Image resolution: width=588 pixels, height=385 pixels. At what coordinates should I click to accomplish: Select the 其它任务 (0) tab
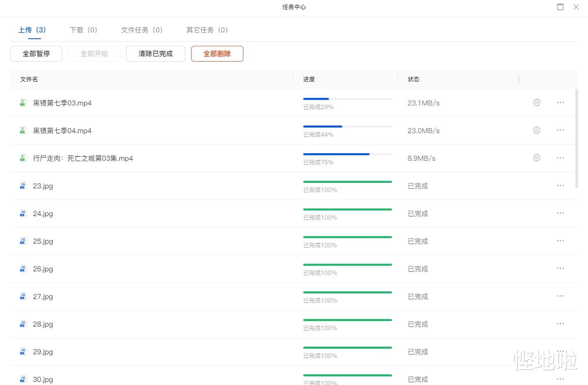[x=207, y=30]
